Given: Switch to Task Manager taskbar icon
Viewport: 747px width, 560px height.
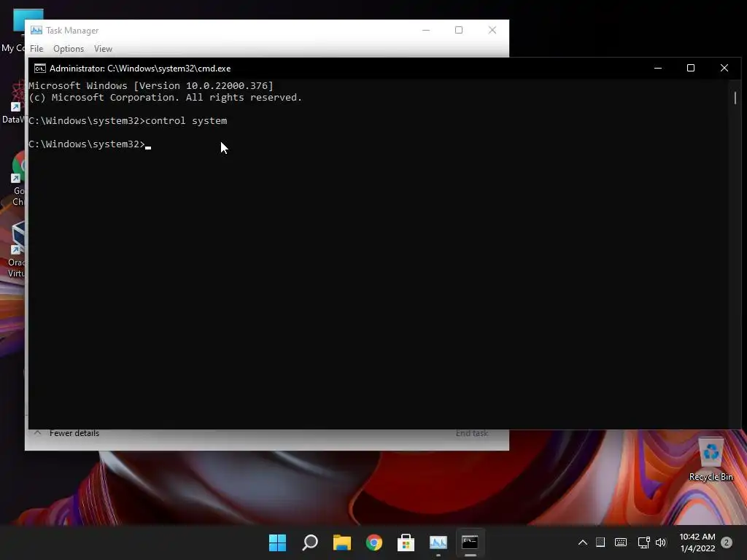Looking at the screenshot, I should pos(438,542).
